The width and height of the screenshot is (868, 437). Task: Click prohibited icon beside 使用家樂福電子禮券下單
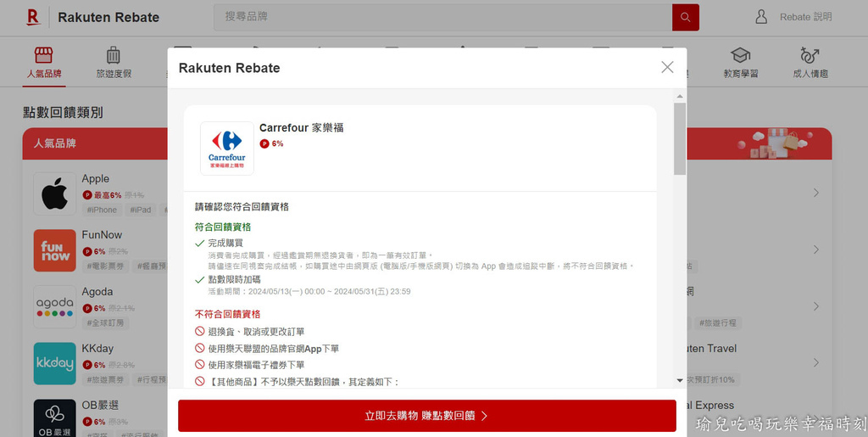pyautogui.click(x=200, y=364)
